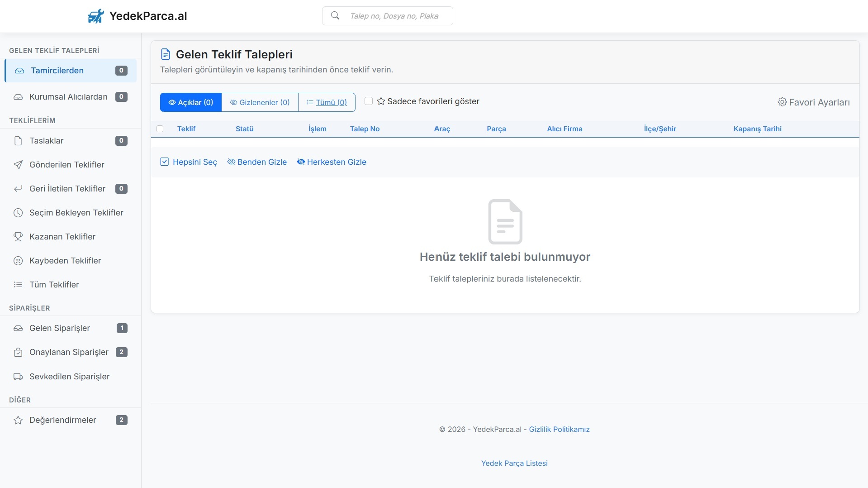Tick the Hepsini Seç checkbox
868x488 pixels.
tap(165, 162)
